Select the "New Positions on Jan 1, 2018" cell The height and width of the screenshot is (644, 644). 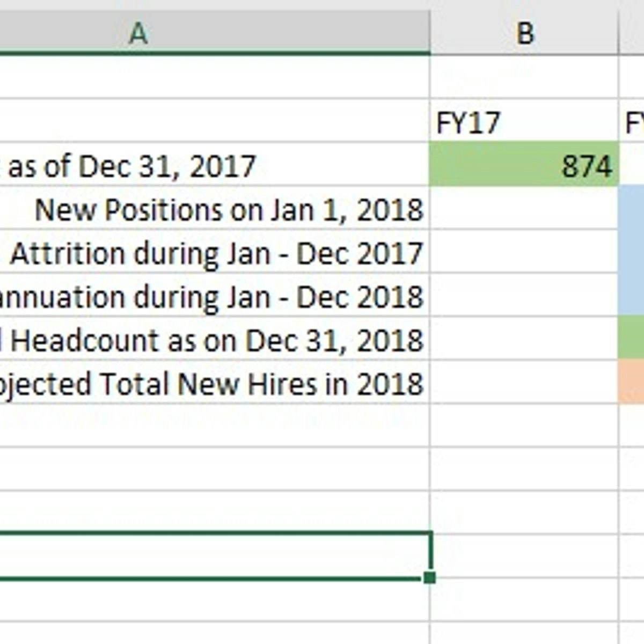point(215,209)
